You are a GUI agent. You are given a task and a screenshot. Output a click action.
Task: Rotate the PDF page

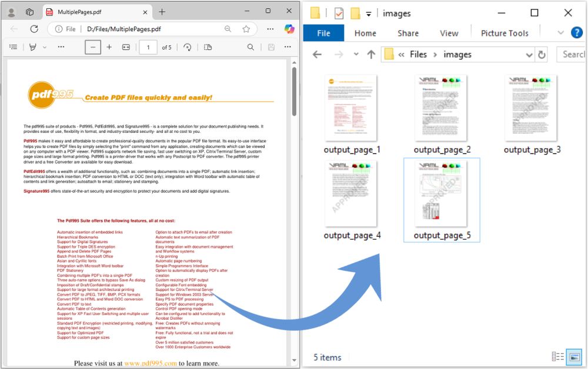click(x=188, y=47)
